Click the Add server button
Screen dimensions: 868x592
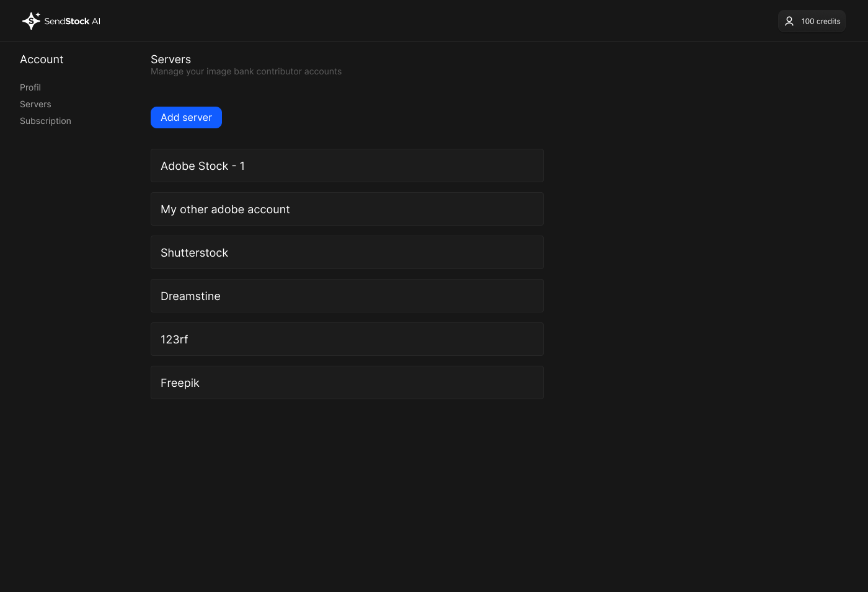pyautogui.click(x=186, y=117)
